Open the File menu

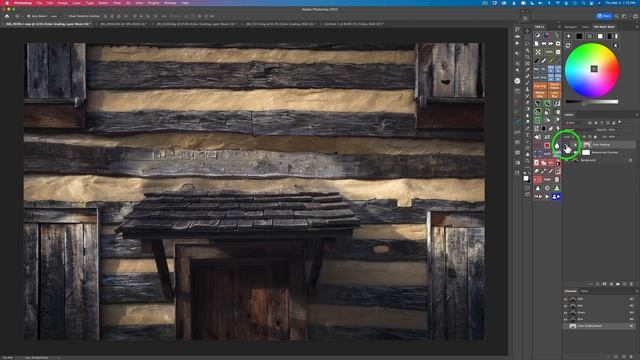pos(39,3)
